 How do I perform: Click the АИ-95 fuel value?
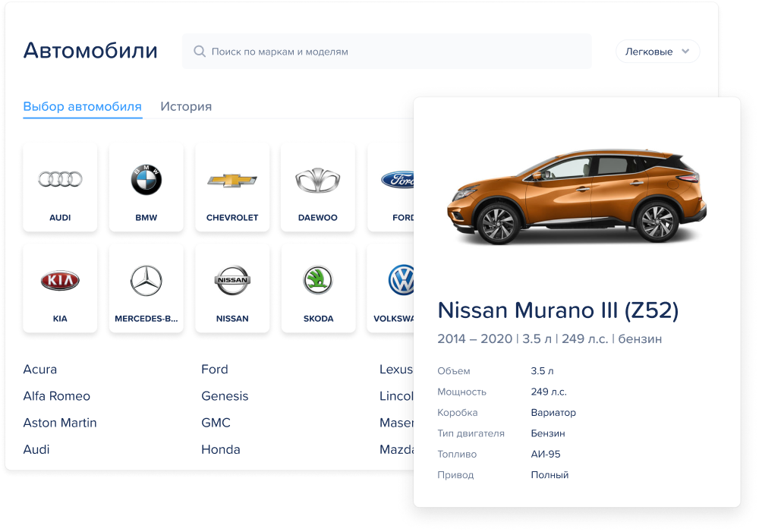pyautogui.click(x=546, y=454)
